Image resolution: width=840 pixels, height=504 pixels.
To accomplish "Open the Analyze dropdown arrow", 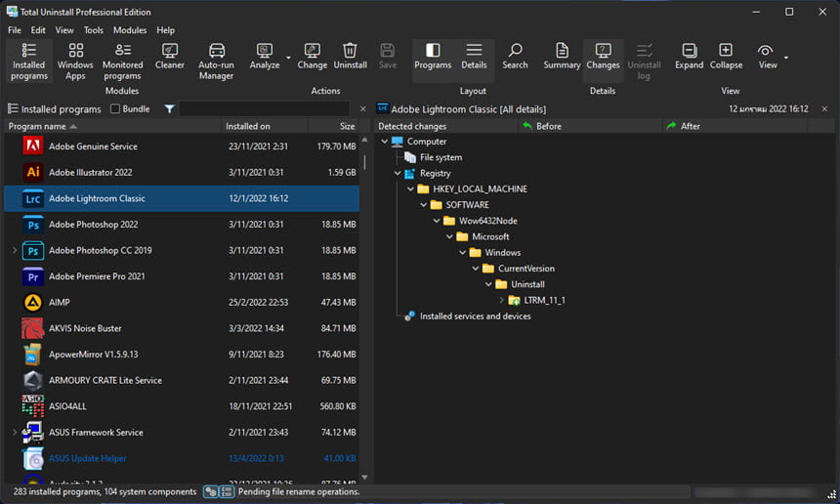I will pos(288,58).
